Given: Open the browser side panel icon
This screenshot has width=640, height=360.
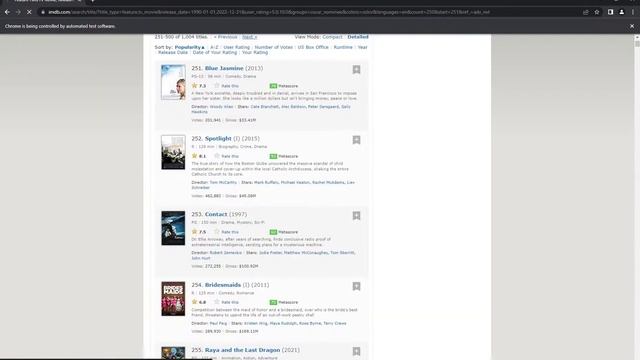Looking at the screenshot, I should 610,12.
